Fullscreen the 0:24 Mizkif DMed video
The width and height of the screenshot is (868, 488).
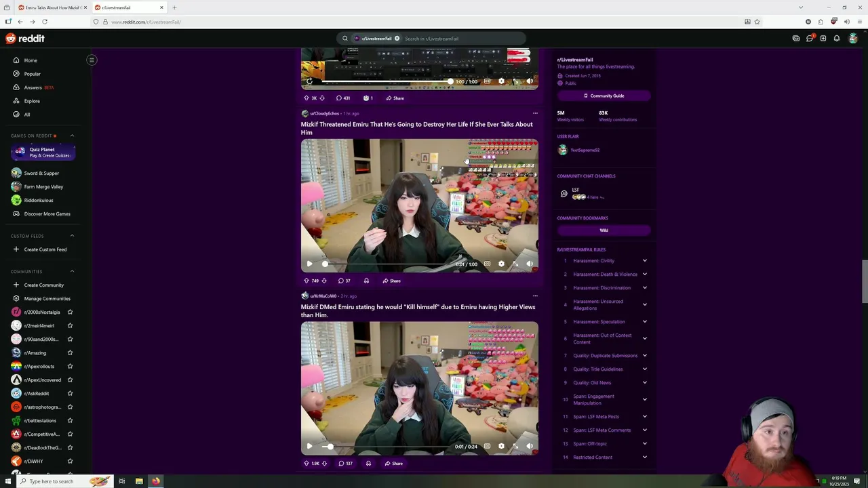515,446
